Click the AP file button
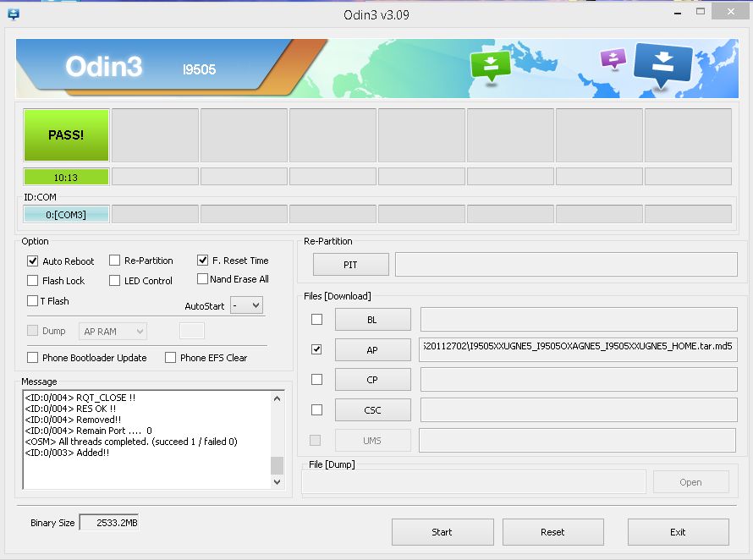The height and width of the screenshot is (560, 753). click(x=372, y=350)
